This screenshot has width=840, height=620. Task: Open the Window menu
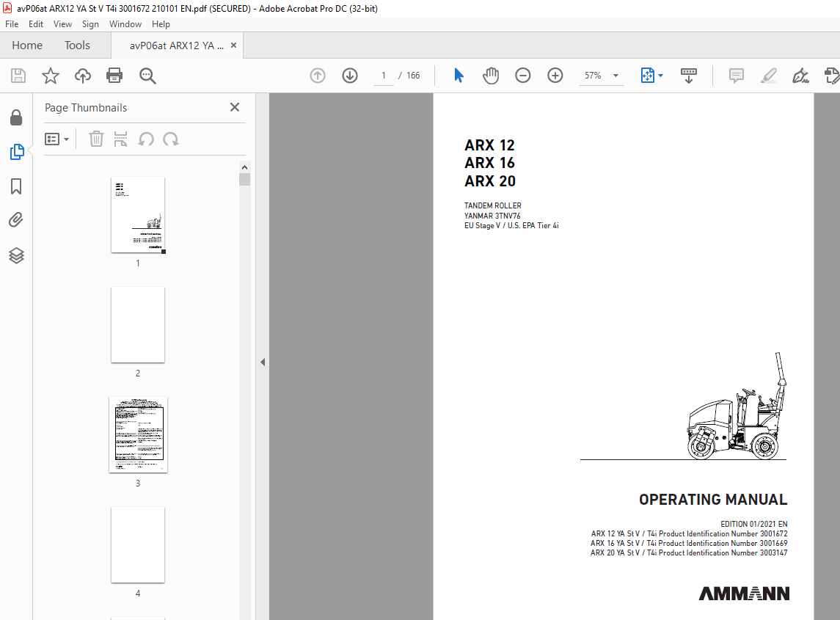[125, 24]
